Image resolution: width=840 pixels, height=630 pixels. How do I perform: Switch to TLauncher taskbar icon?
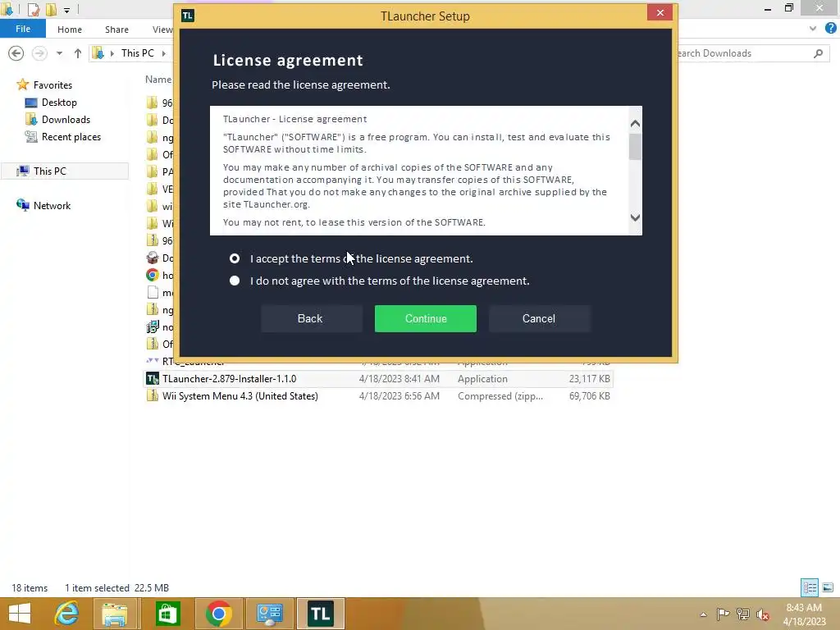321,614
